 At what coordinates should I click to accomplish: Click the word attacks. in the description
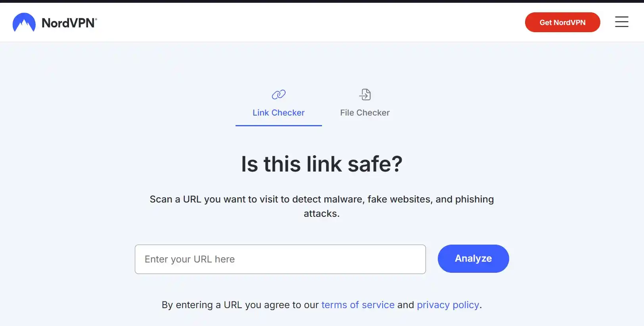[x=322, y=214]
